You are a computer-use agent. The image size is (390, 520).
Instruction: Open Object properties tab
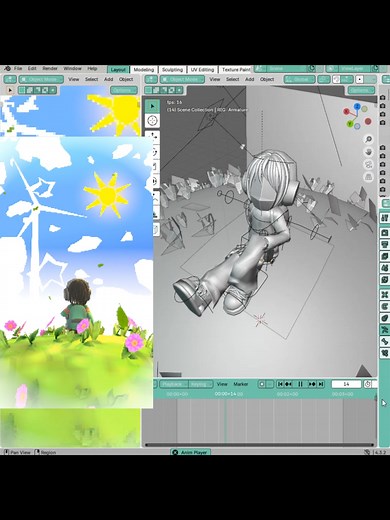pyautogui.click(x=385, y=295)
